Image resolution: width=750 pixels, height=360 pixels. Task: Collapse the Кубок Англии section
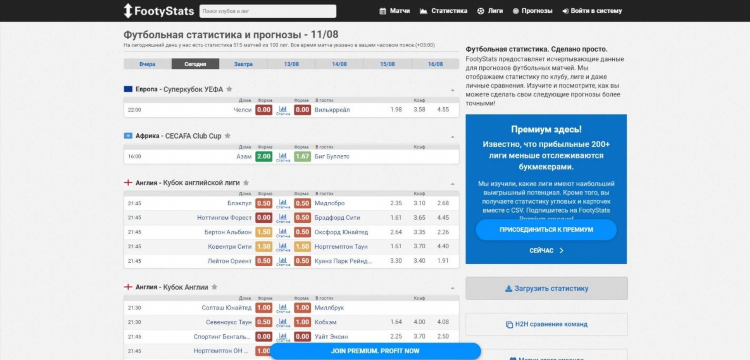click(452, 288)
